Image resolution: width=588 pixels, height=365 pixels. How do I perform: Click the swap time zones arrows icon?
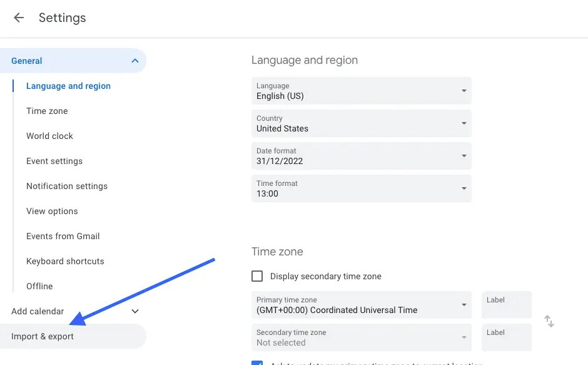tap(549, 321)
